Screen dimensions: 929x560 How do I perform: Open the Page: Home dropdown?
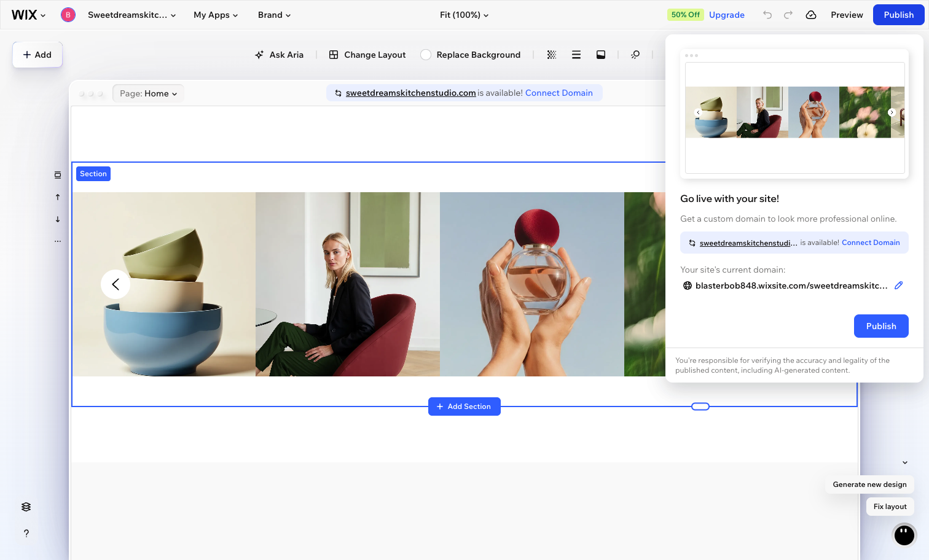[x=148, y=93]
